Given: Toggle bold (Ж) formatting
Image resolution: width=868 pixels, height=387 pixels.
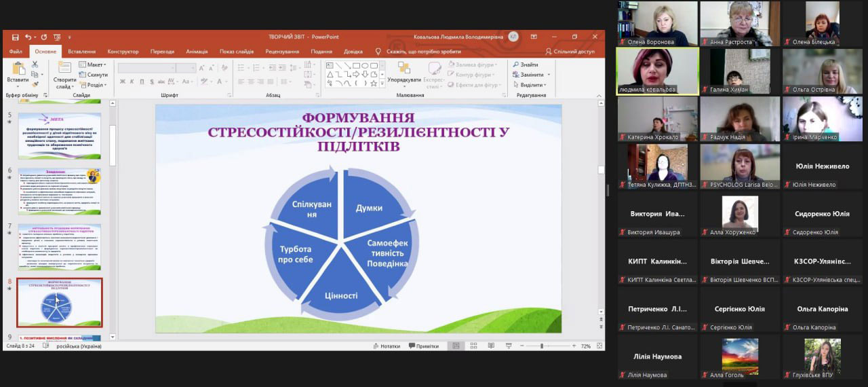Looking at the screenshot, I should pos(123,81).
